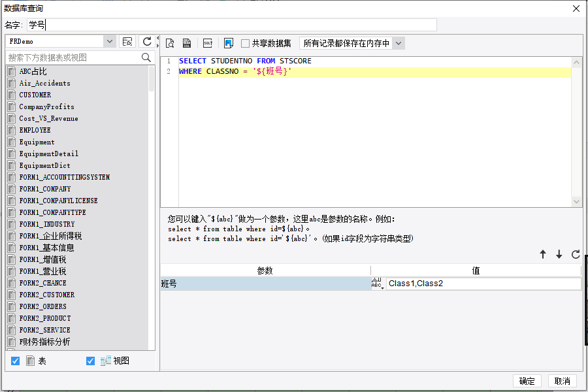
Task: Click the SQL editor toolbar icon
Action: (208, 43)
